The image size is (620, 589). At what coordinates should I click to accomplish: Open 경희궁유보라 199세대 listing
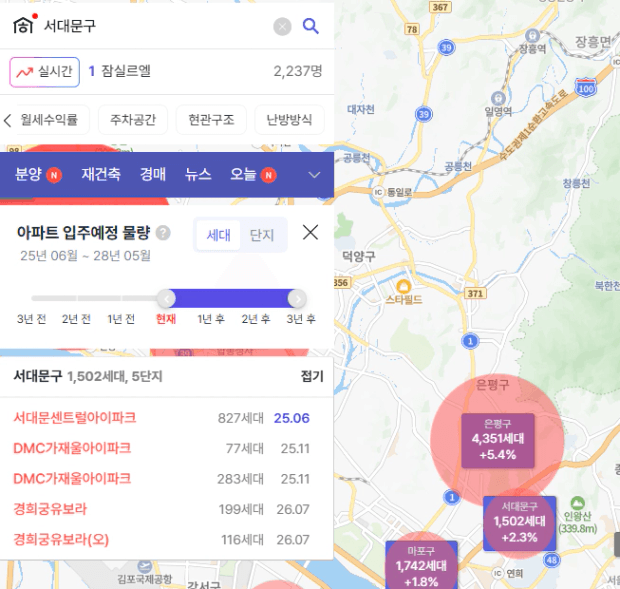point(166,509)
